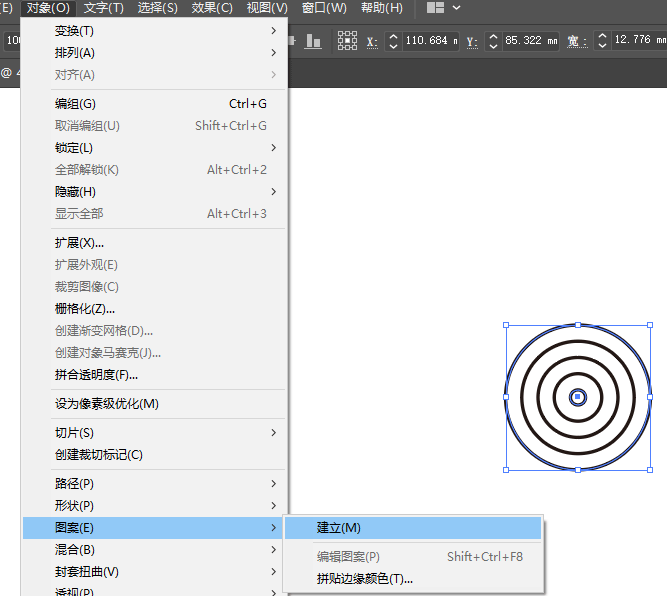The height and width of the screenshot is (596, 667).
Task: Open the workspace switcher dropdown arrow
Action: (457, 8)
